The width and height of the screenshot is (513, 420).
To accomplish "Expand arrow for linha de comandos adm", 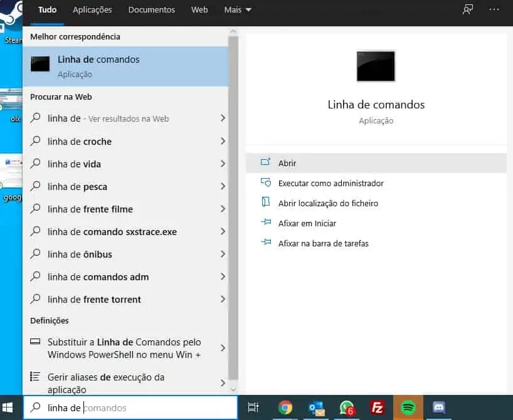I will pyautogui.click(x=223, y=276).
